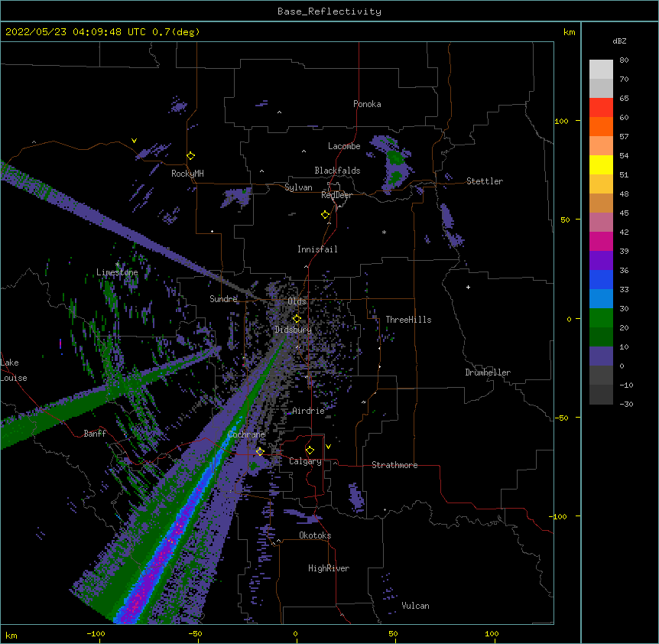Select the Airdrie town label
The image size is (659, 644).
[x=308, y=411]
